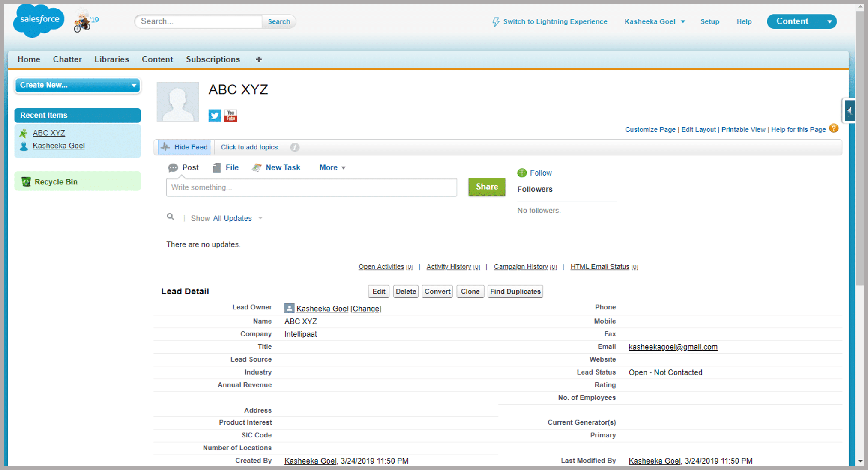Open the Subscriptions tab
Screen dimensions: 868x470
(213, 59)
